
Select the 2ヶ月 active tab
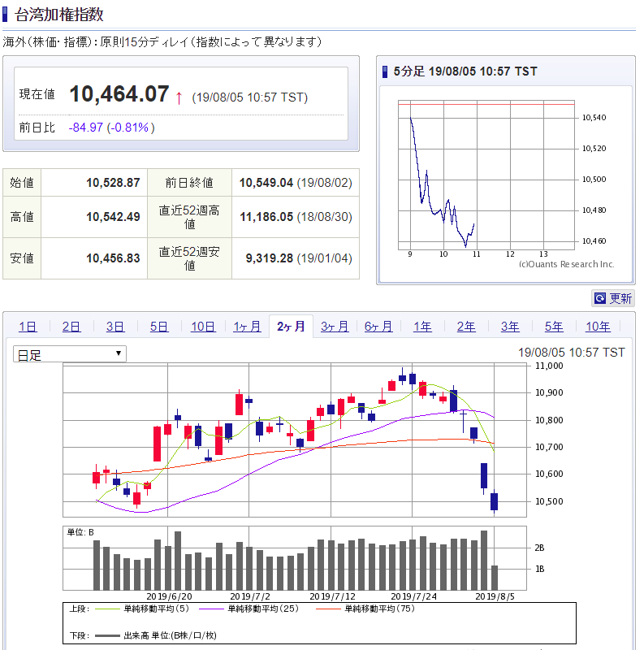(x=291, y=327)
